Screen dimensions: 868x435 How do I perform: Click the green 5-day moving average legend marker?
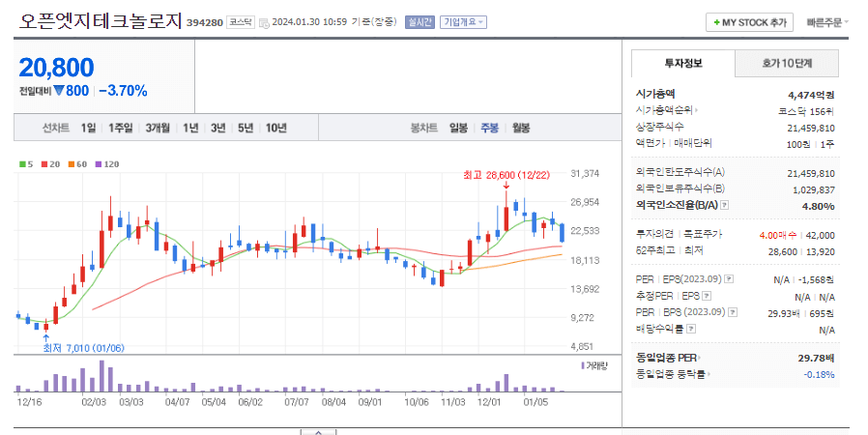click(x=22, y=164)
